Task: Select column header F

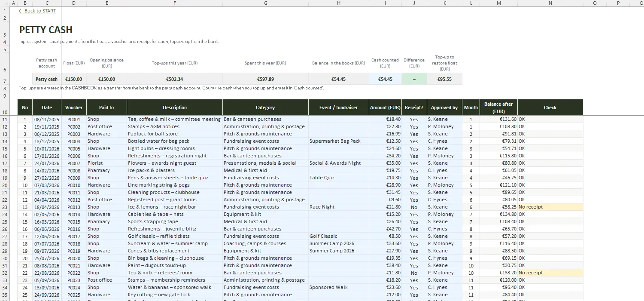Action: coord(175,3)
